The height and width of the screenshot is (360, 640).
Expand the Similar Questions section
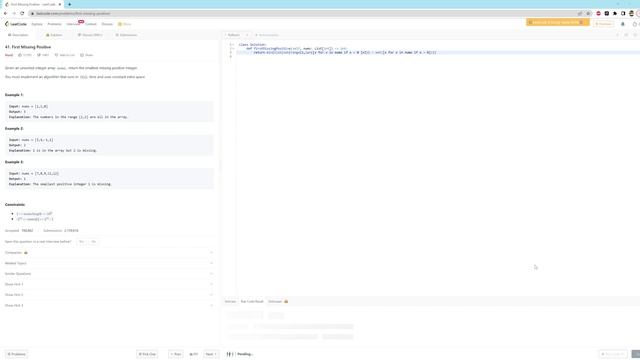[x=109, y=273]
